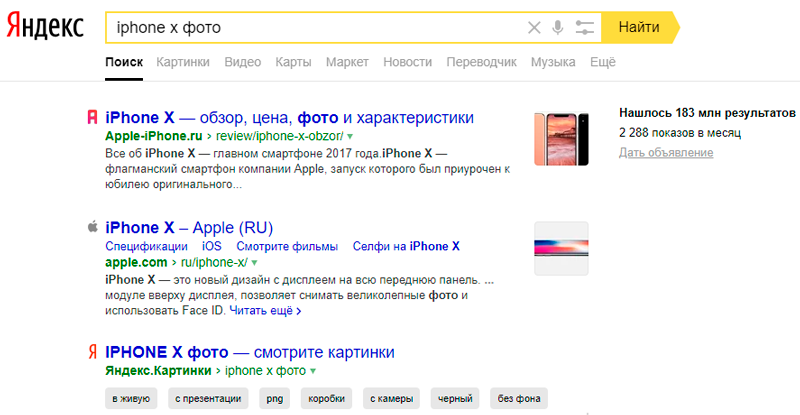Click ru/iphone-x/ path link
Viewport: 800px width, 415px height.
[214, 262]
